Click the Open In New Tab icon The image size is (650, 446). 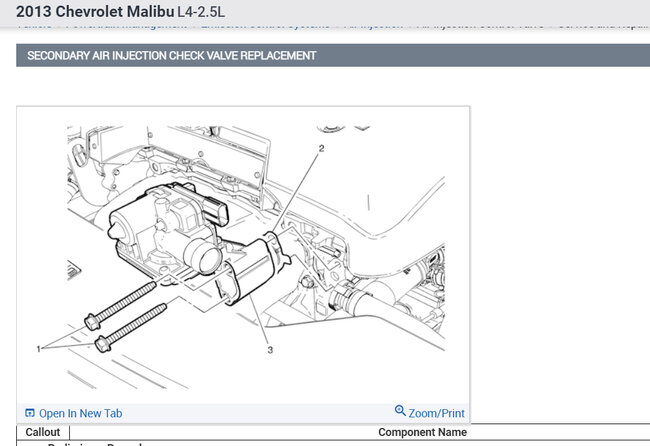(30, 413)
